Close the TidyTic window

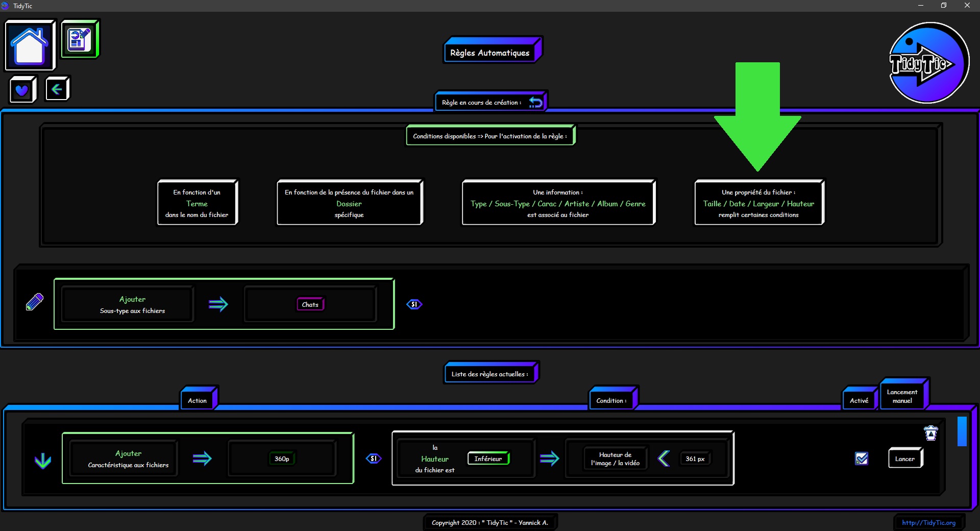(x=967, y=6)
